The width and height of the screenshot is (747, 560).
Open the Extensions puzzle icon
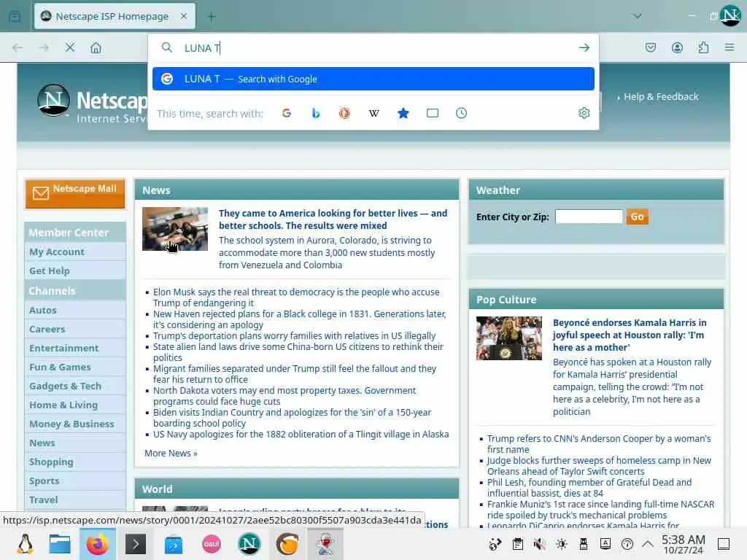(x=703, y=47)
